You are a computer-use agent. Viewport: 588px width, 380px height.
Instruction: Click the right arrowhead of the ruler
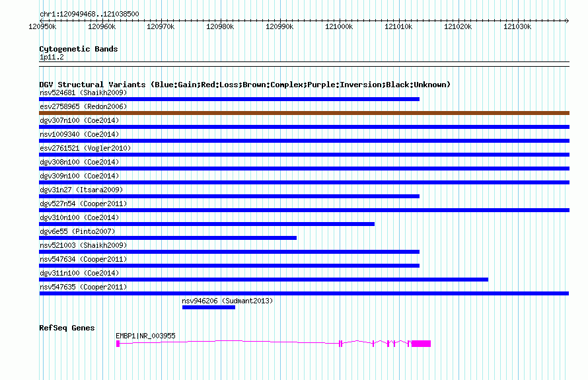pos(568,20)
